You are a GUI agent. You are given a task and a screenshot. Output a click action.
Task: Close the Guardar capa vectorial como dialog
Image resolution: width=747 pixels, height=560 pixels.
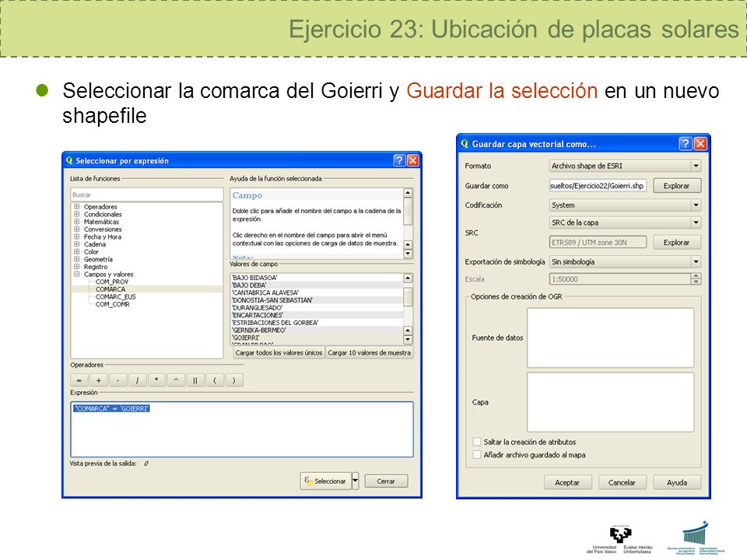click(x=700, y=143)
